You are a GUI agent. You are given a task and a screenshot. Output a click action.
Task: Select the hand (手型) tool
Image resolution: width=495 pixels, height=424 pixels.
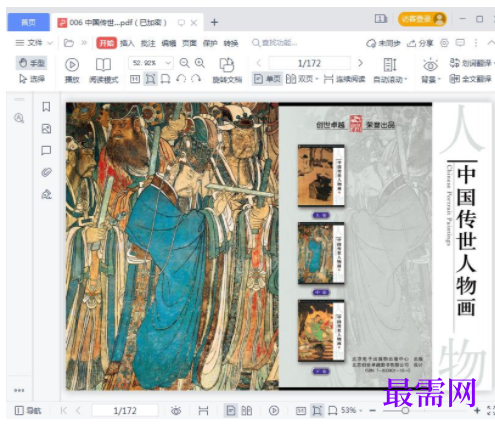[x=32, y=63]
